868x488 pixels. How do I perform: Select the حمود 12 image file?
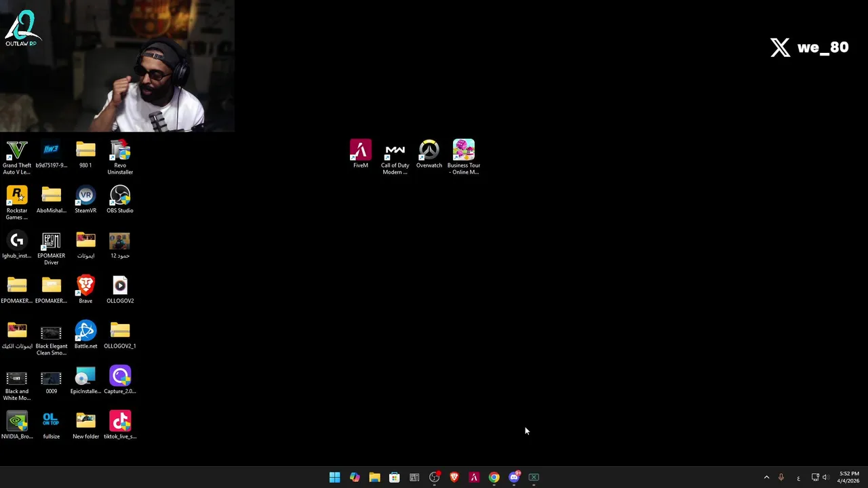click(x=120, y=245)
